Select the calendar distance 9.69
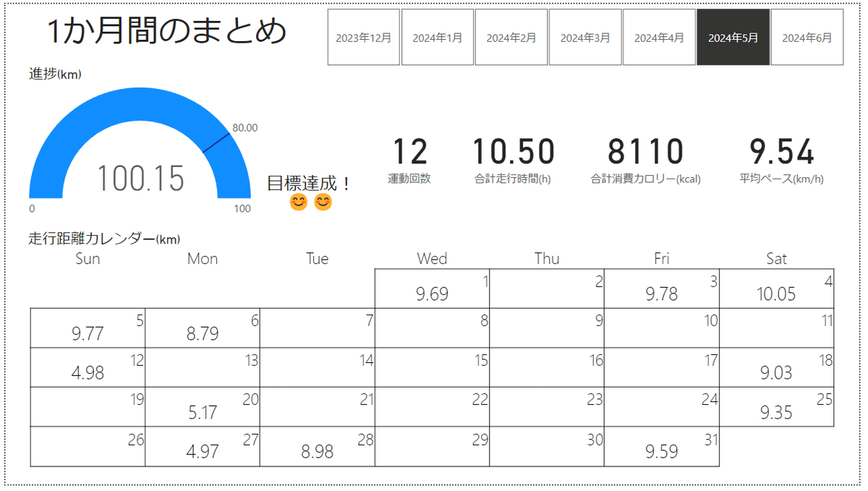Screen dimensions: 868x491 (x=432, y=294)
